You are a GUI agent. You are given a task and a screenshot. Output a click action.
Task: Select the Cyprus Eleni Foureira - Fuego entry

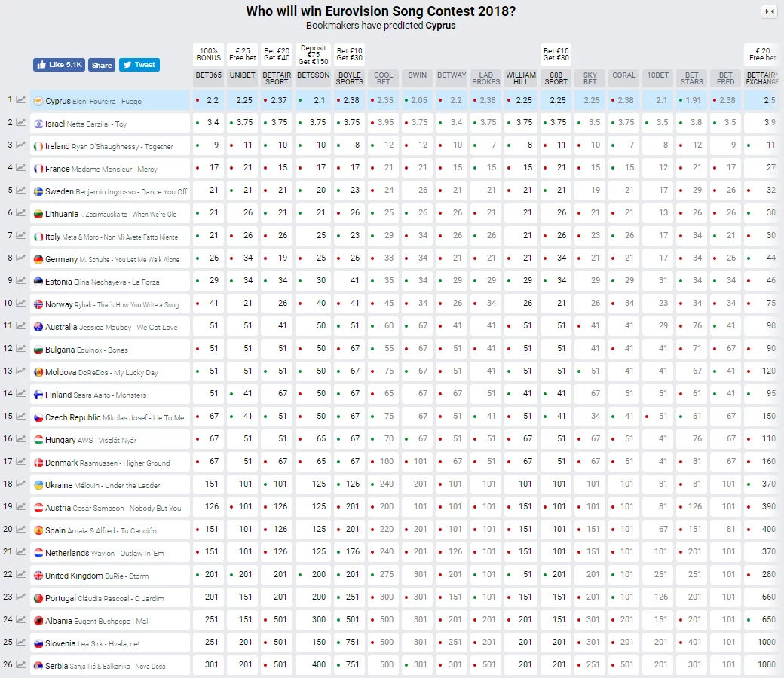[111, 100]
